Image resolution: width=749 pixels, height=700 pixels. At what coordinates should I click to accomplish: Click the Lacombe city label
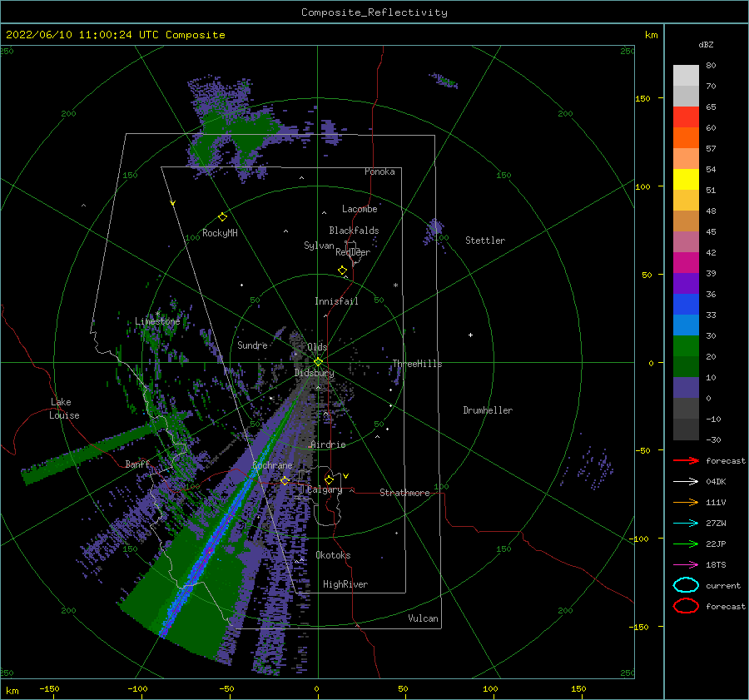[360, 209]
